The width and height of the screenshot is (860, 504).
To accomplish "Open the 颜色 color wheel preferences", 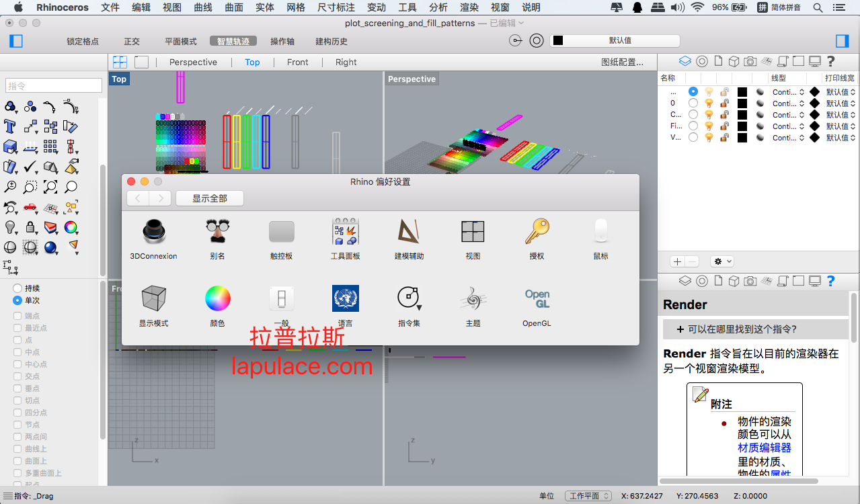I will (x=217, y=298).
